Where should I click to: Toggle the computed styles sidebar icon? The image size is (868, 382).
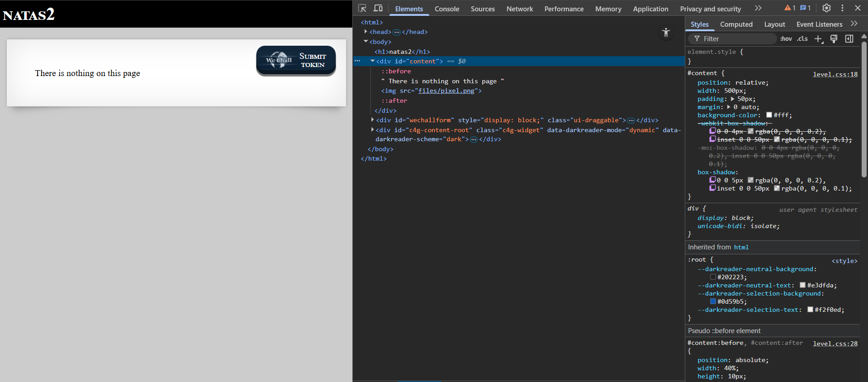[849, 39]
